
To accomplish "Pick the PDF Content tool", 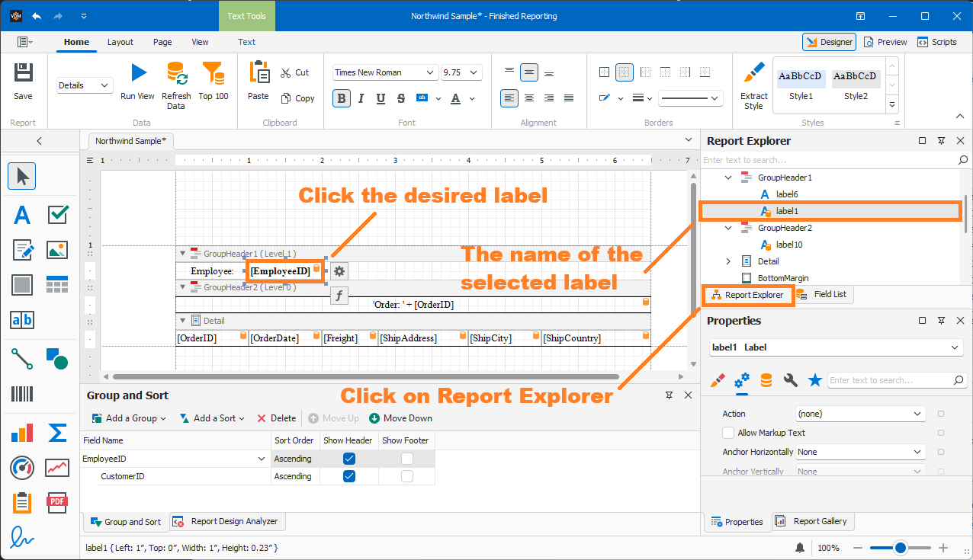I will (57, 502).
